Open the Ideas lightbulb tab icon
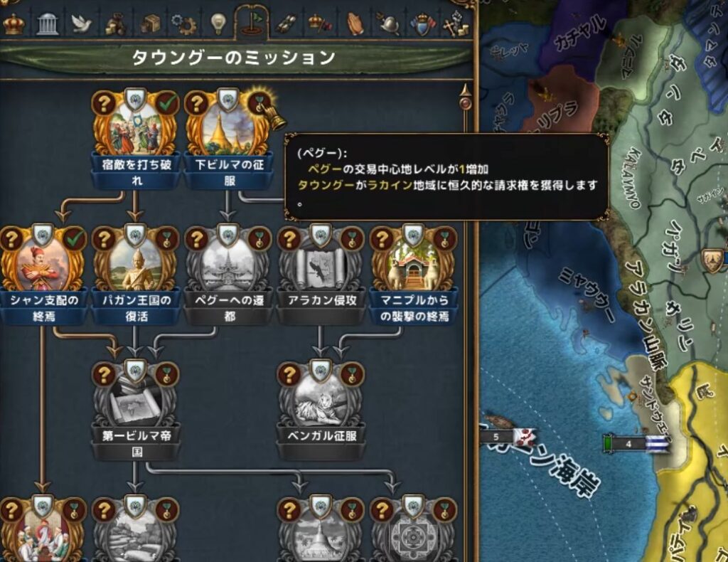Viewport: 728px width, 562px height. tap(218, 23)
